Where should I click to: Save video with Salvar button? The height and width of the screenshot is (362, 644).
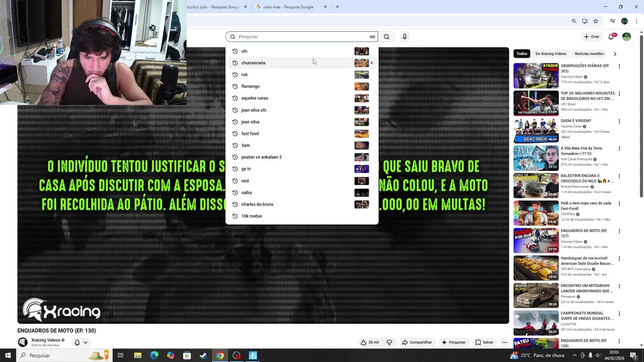coord(485,342)
